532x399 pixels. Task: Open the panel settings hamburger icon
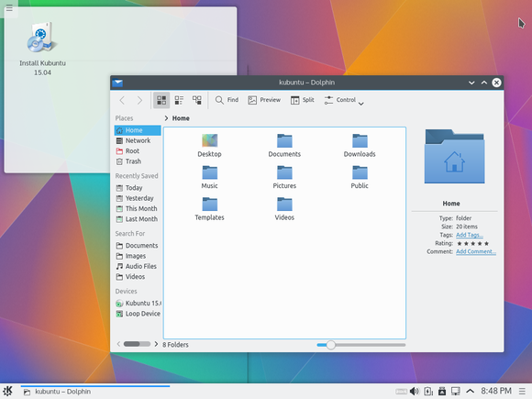tap(523, 392)
